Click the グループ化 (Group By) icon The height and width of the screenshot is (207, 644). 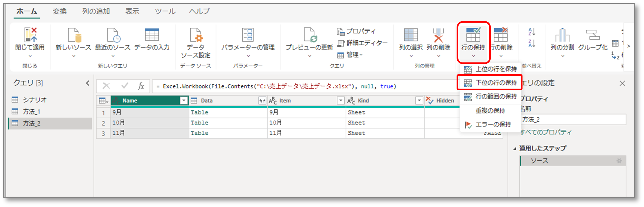click(593, 35)
